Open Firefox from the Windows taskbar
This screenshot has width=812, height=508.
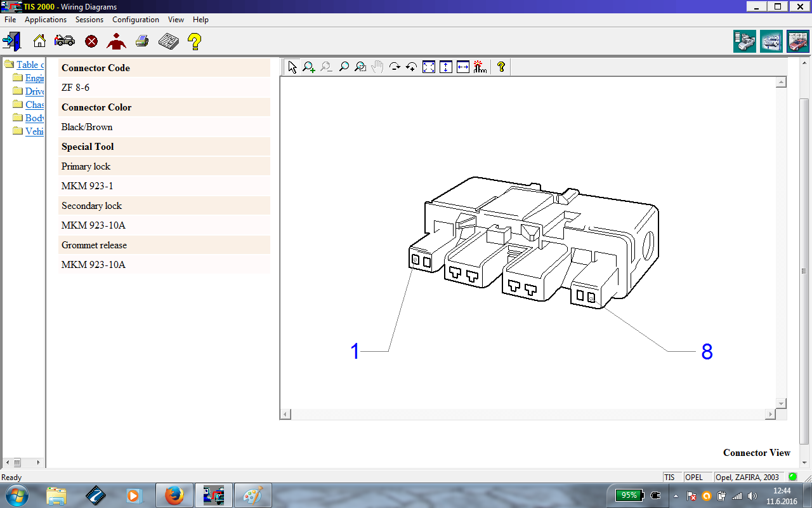pyautogui.click(x=174, y=495)
